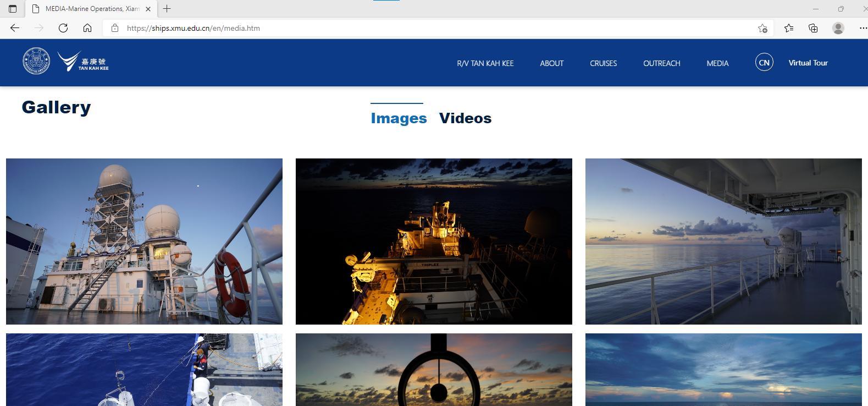The image size is (868, 406).
Task: Select the Images gallery tab
Action: pyautogui.click(x=399, y=118)
